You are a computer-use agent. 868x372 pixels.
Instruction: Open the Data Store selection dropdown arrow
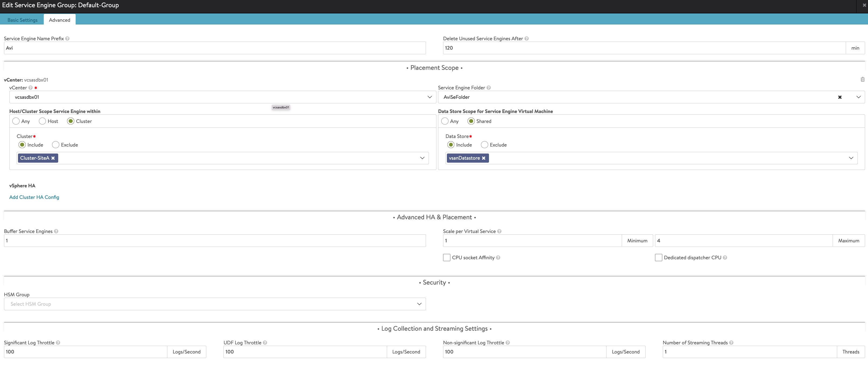click(x=851, y=158)
